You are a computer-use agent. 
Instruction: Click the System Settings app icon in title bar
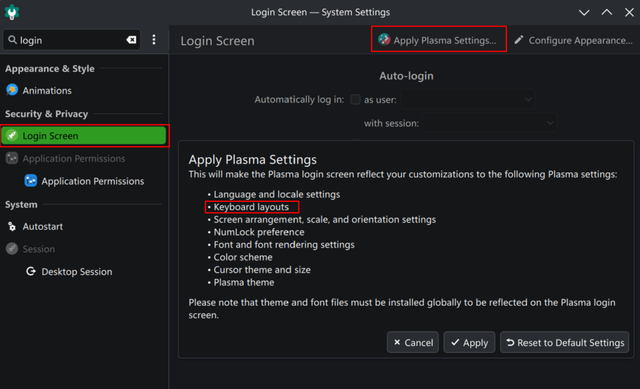point(12,12)
